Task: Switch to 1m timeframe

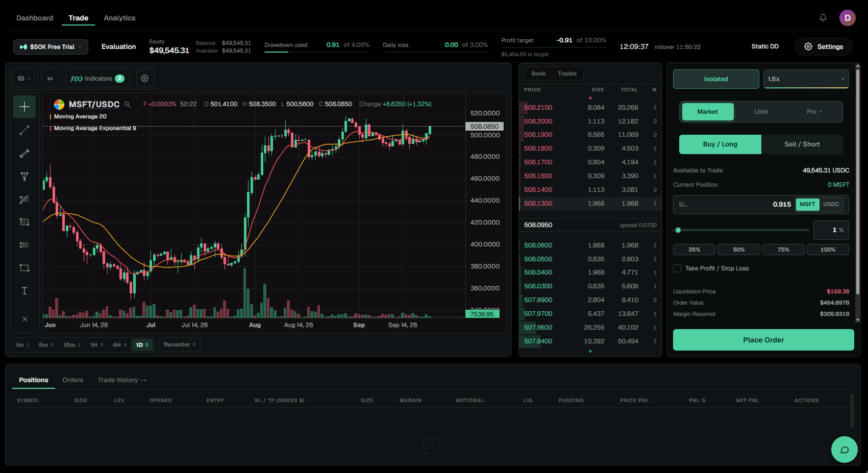Action: (x=22, y=345)
